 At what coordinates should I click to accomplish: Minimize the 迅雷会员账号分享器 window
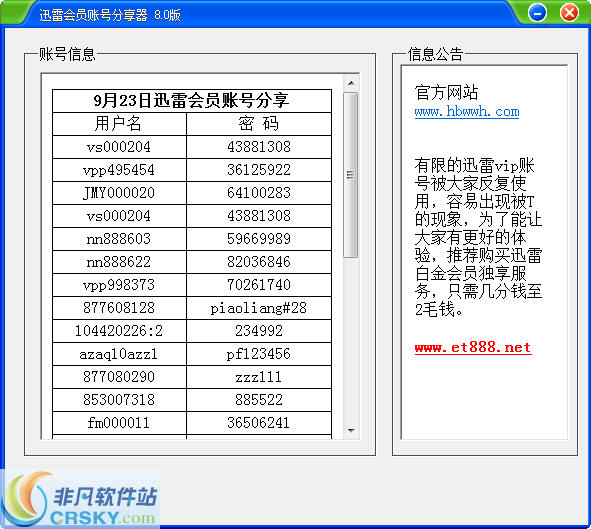coord(537,13)
